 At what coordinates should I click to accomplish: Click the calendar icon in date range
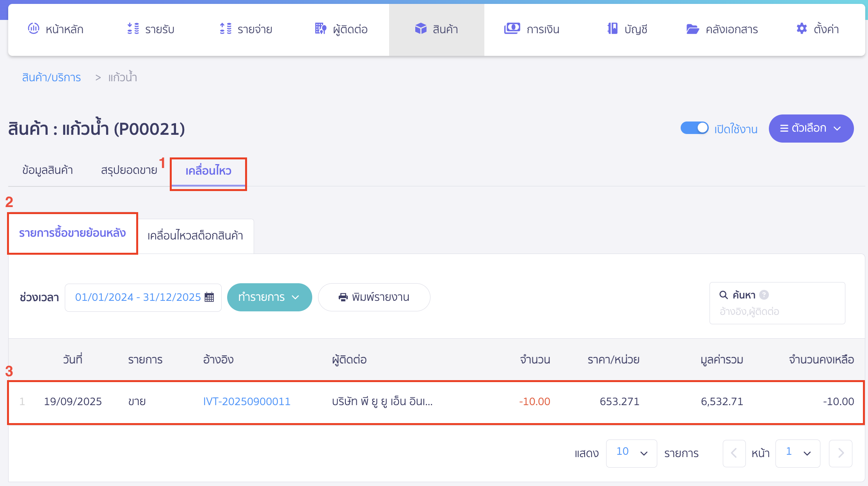tap(209, 297)
